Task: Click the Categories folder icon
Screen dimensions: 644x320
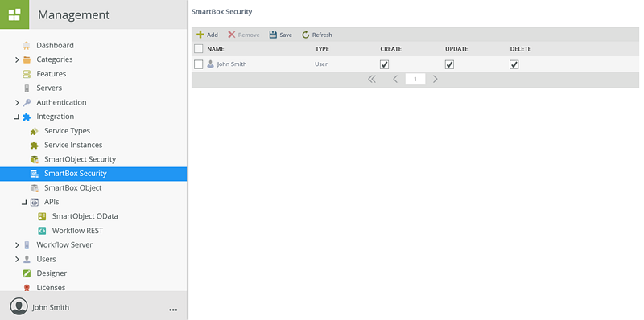Action: [x=27, y=59]
